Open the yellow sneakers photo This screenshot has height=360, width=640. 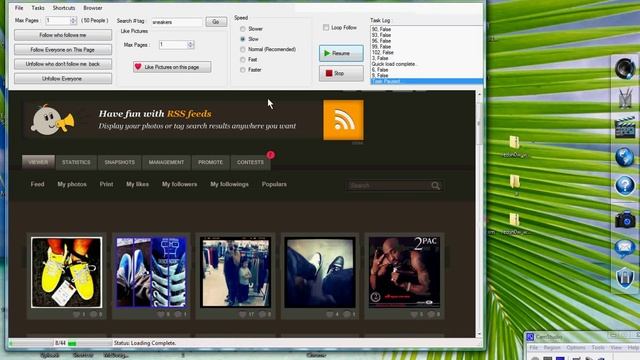click(67, 272)
